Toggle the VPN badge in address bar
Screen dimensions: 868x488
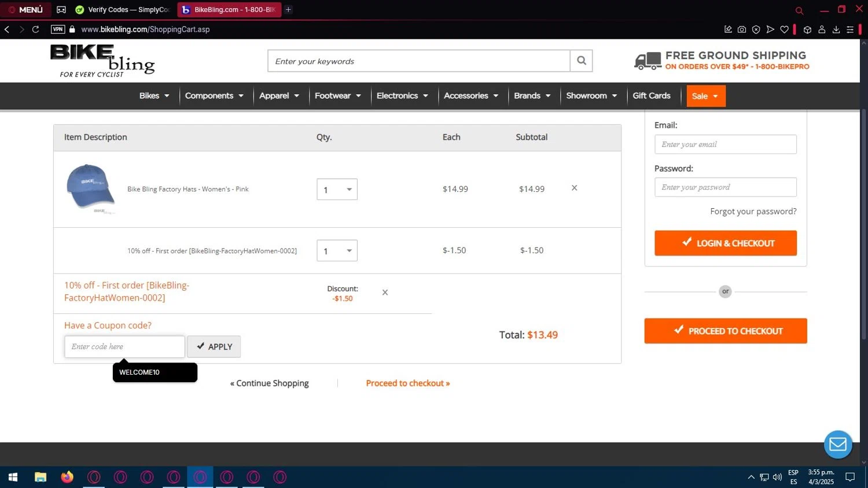point(58,29)
